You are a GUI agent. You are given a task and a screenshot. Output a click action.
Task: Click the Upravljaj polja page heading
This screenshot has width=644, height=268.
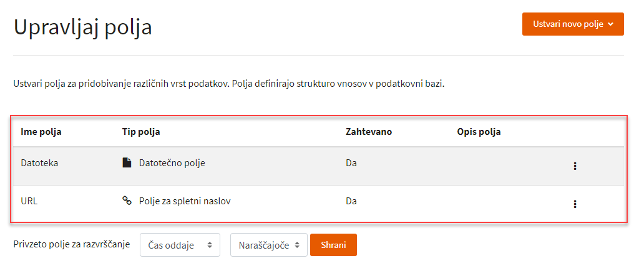(x=82, y=27)
